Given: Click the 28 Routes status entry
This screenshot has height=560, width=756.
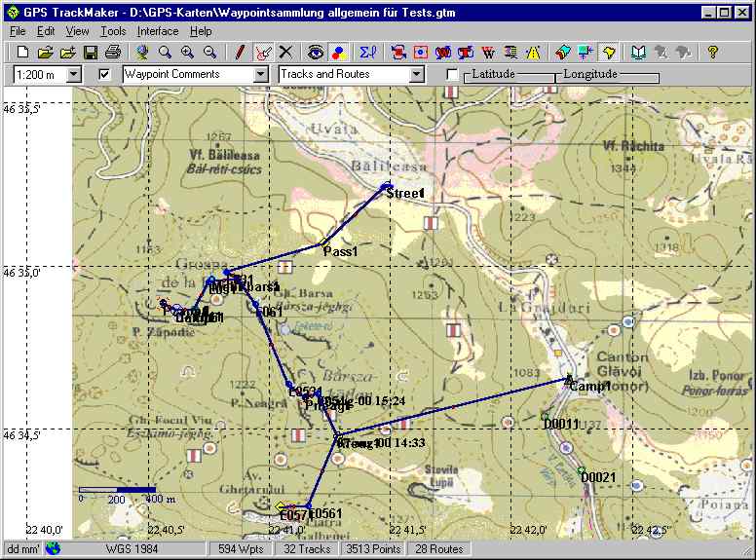Looking at the screenshot, I should tap(438, 549).
